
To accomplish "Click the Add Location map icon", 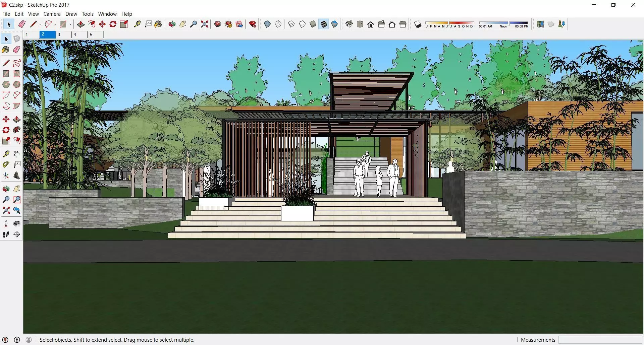I will [540, 24].
